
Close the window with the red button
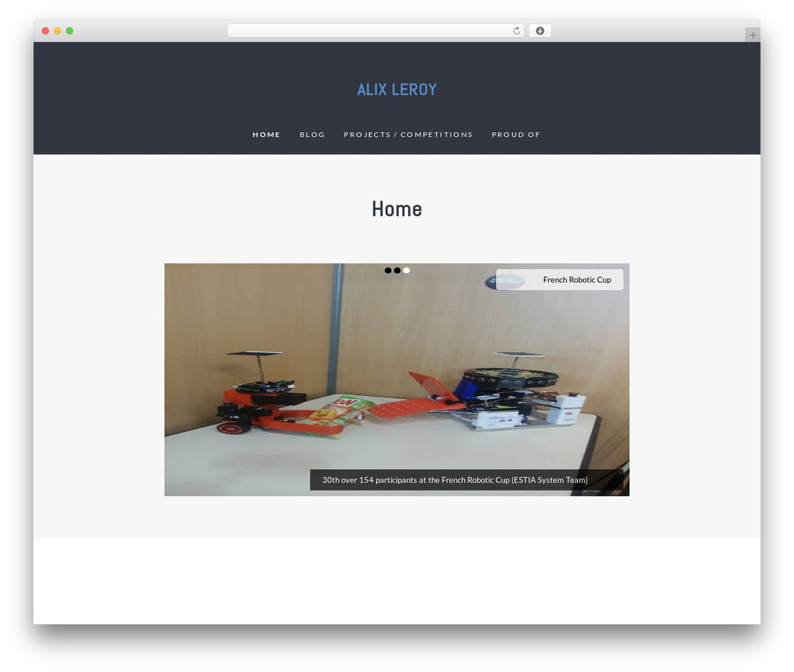click(x=45, y=31)
